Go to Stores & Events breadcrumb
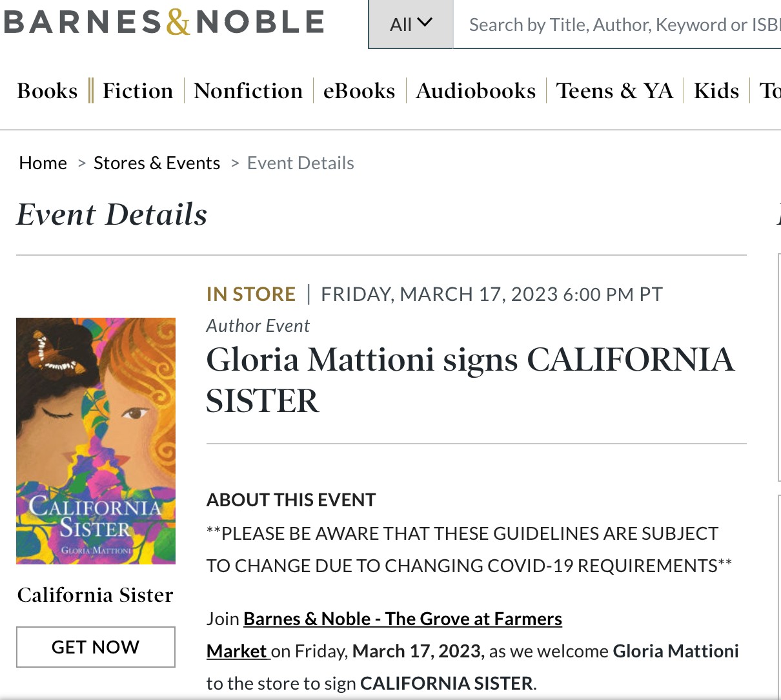Screen dimensions: 781x700 tap(157, 163)
